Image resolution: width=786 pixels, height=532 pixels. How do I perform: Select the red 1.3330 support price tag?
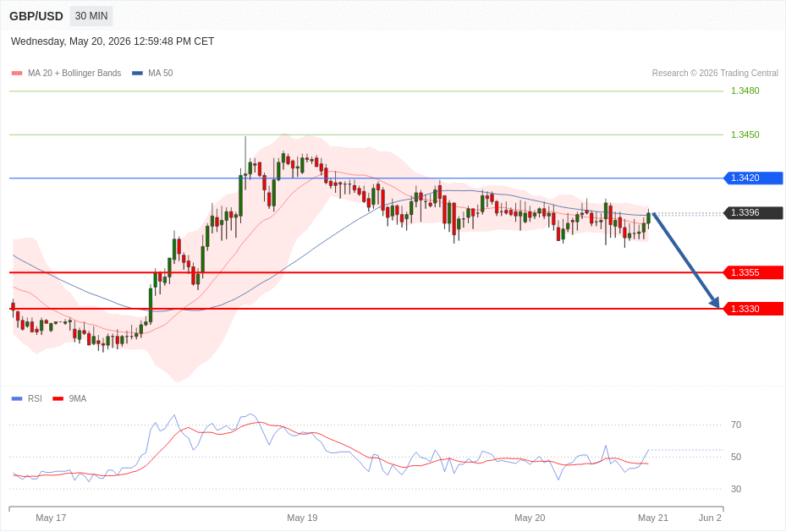tap(753, 309)
